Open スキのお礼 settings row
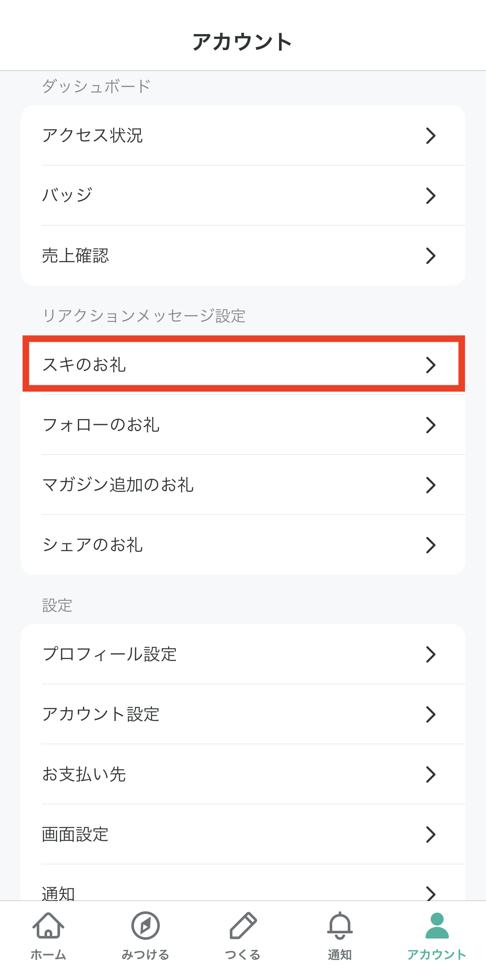The width and height of the screenshot is (486, 980). (243, 365)
